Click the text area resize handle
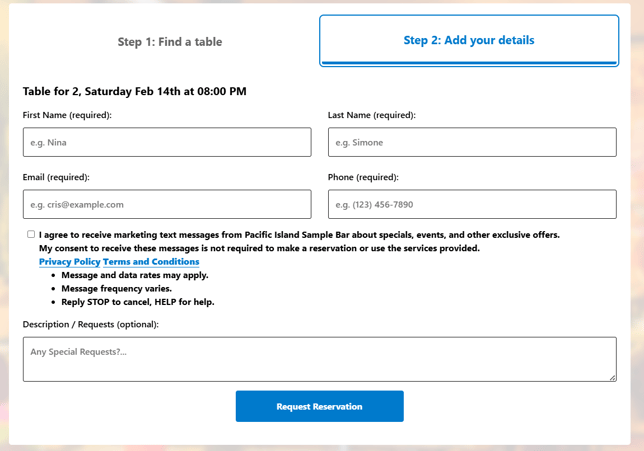Screen dimensions: 644x451 coord(612,377)
